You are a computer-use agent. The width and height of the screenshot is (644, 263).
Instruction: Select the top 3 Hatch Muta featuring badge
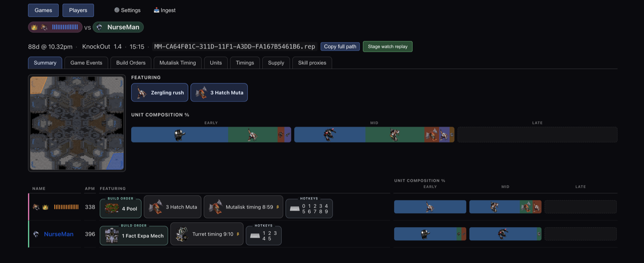[x=219, y=92]
